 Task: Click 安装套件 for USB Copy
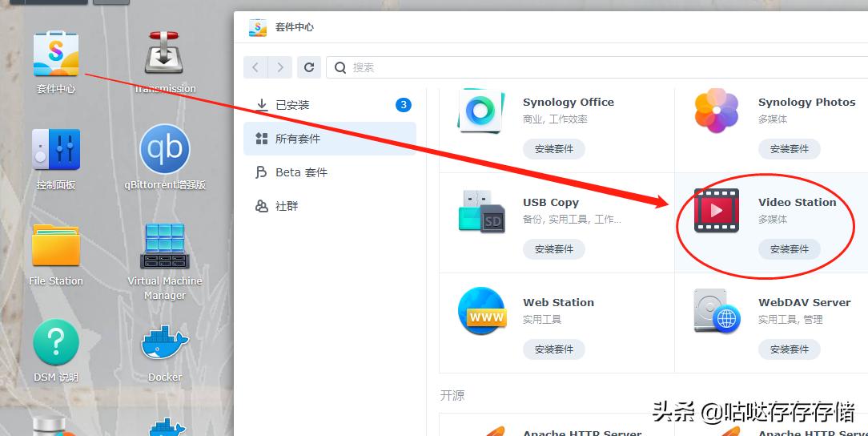(554, 249)
